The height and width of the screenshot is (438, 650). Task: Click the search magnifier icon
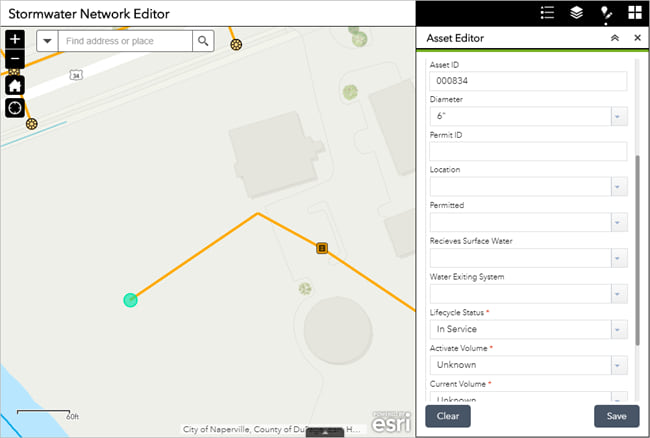204,41
